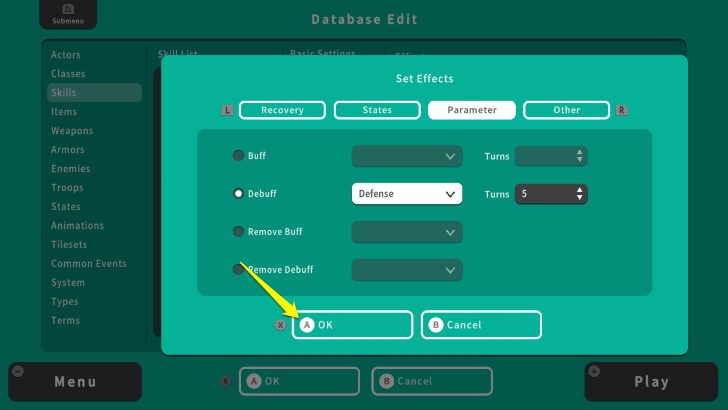Open States in the database sidebar

point(65,207)
